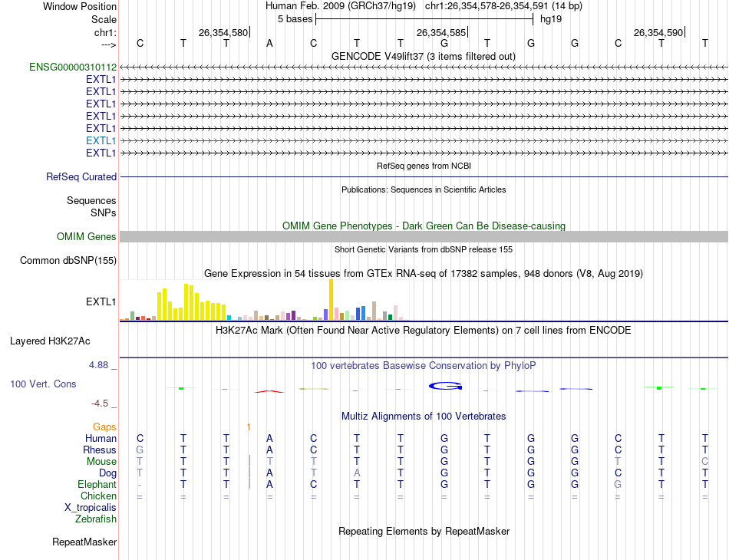This screenshot has width=729, height=560.
Task: Click the RepeatMasker track label
Action: [x=84, y=542]
